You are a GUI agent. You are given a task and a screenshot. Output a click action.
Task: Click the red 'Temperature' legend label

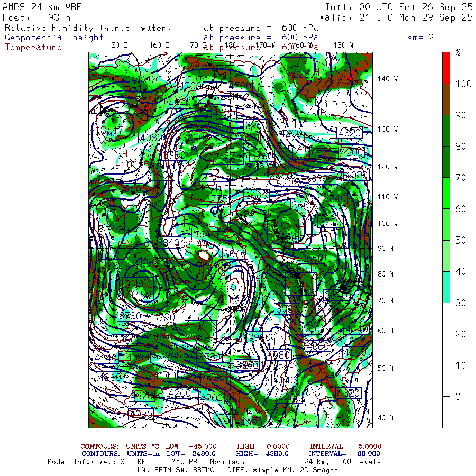(33, 48)
